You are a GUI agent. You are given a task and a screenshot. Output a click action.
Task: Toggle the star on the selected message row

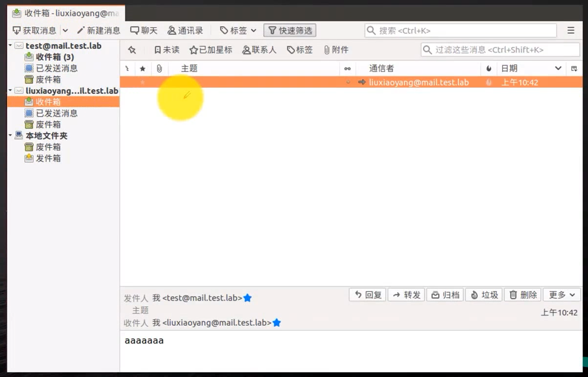point(142,82)
